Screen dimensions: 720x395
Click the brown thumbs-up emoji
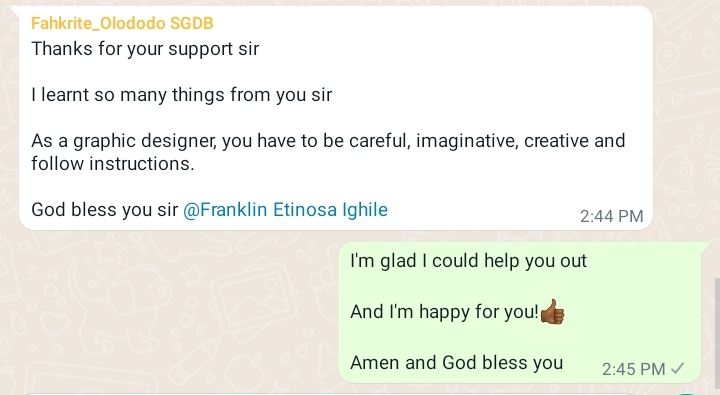click(x=552, y=312)
